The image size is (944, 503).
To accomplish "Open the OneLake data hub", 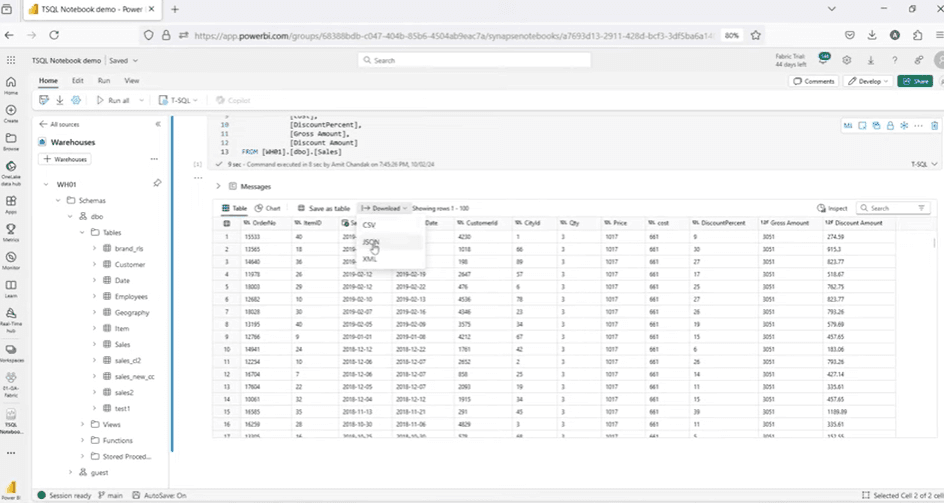I will [11, 173].
